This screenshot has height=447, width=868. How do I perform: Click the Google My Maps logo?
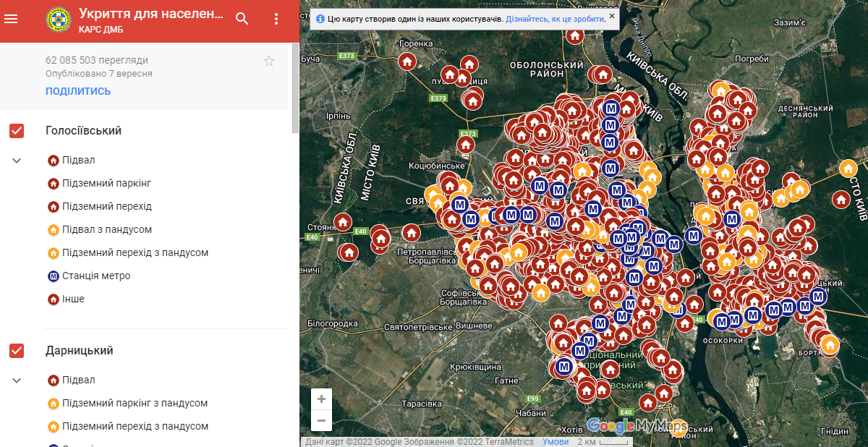click(637, 425)
